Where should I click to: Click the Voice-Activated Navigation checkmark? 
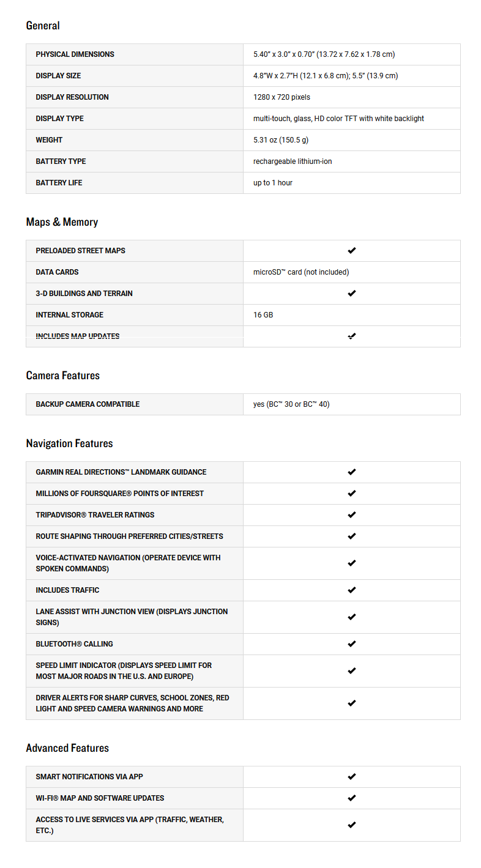[x=352, y=563]
